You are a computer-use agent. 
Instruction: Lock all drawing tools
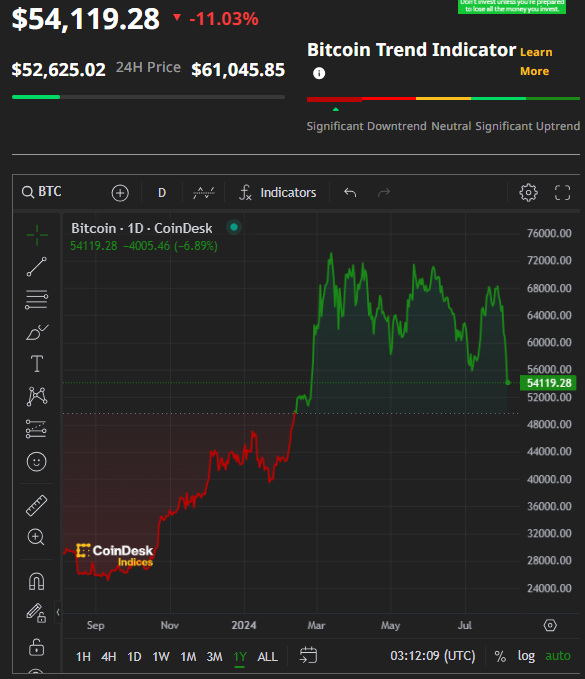36,647
